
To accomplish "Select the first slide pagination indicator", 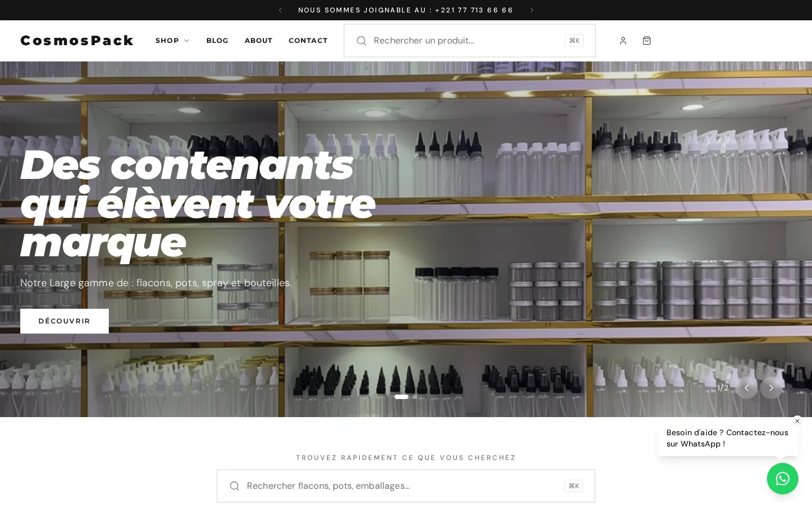I will pyautogui.click(x=401, y=397).
